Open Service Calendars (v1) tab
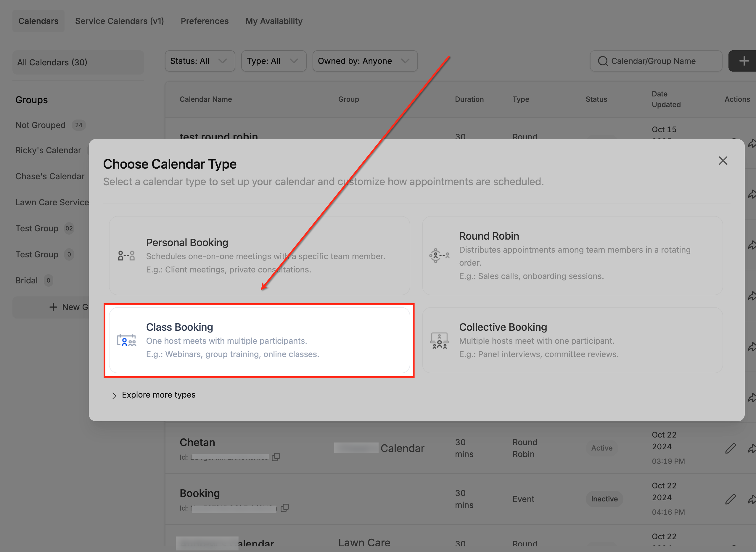Screen dimensions: 756x552 click(119, 21)
